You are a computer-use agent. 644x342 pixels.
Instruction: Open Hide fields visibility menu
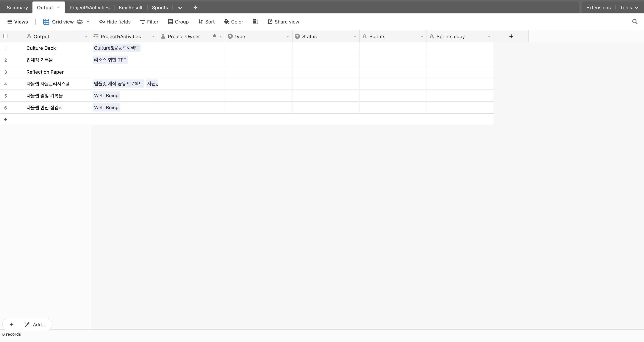[115, 22]
